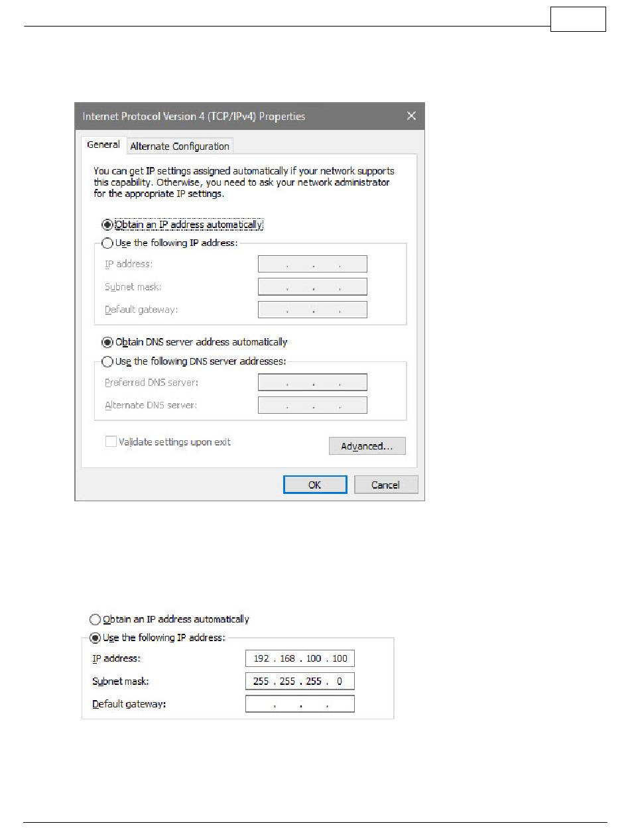630x840 pixels.
Task: Click the Cancel button
Action: point(386,485)
